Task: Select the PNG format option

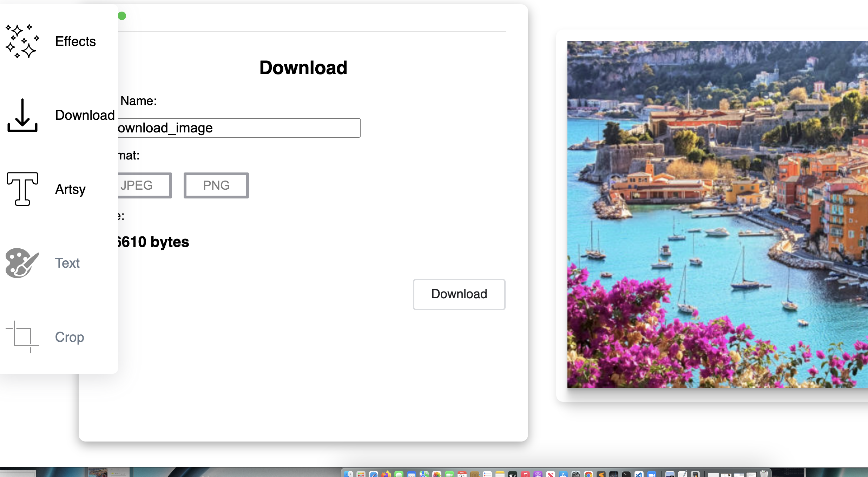Action: 216,185
